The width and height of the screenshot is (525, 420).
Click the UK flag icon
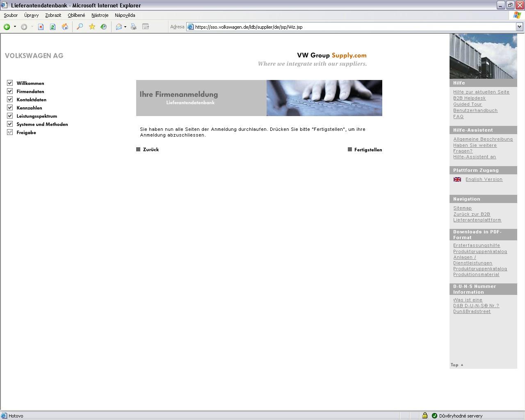[x=457, y=179]
